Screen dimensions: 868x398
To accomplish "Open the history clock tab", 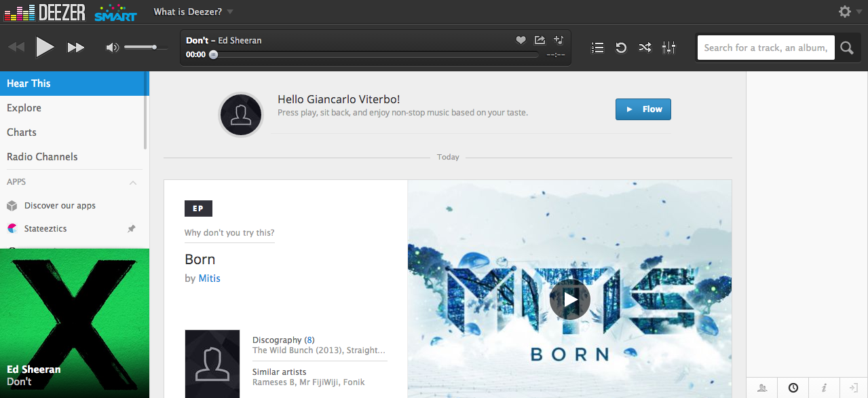I will pyautogui.click(x=793, y=388).
